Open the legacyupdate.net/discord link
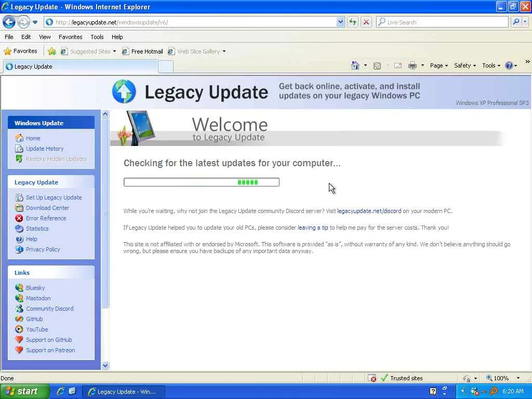Screen dimensions: 532x399 pyautogui.click(x=369, y=211)
